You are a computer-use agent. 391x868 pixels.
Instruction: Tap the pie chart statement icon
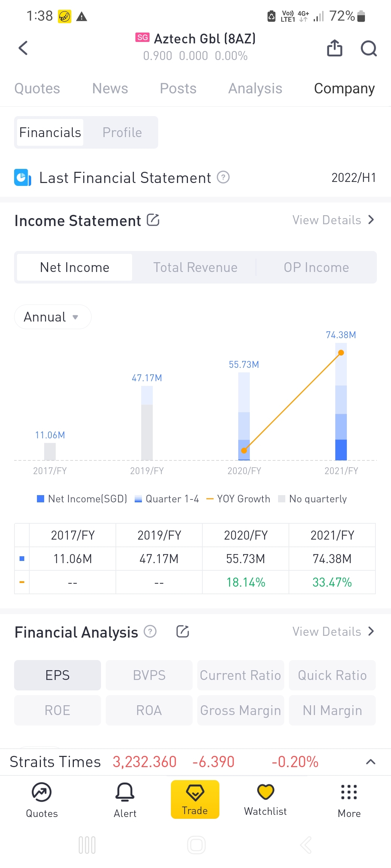[22, 178]
